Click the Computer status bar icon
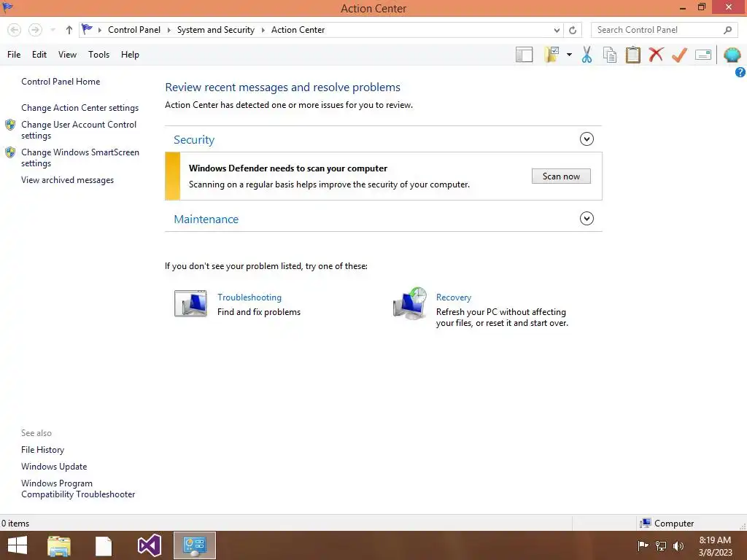Screen dimensions: 747x560 click(x=646, y=524)
